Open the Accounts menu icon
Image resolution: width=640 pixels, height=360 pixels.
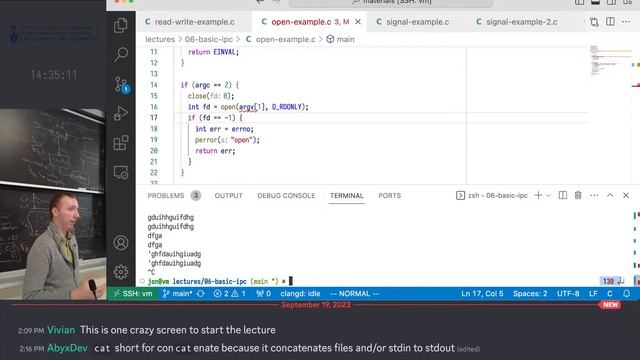click(121, 243)
